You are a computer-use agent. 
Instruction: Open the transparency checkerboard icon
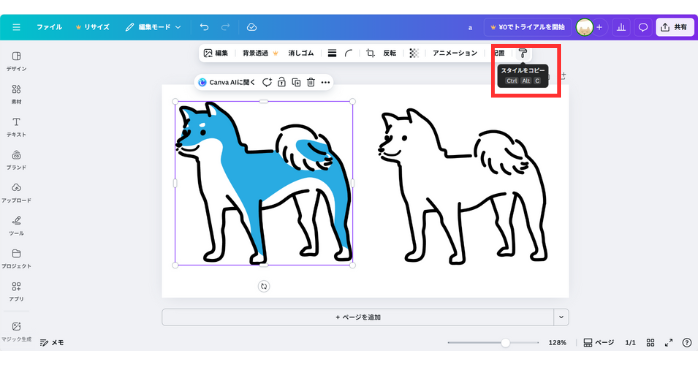point(414,53)
